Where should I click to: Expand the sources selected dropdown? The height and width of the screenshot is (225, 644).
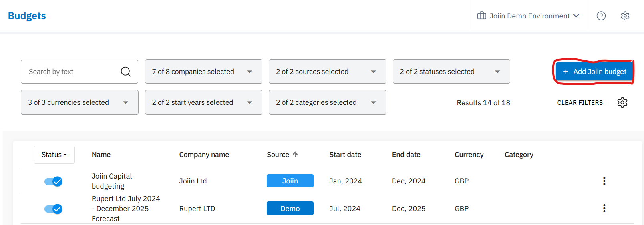pos(328,72)
